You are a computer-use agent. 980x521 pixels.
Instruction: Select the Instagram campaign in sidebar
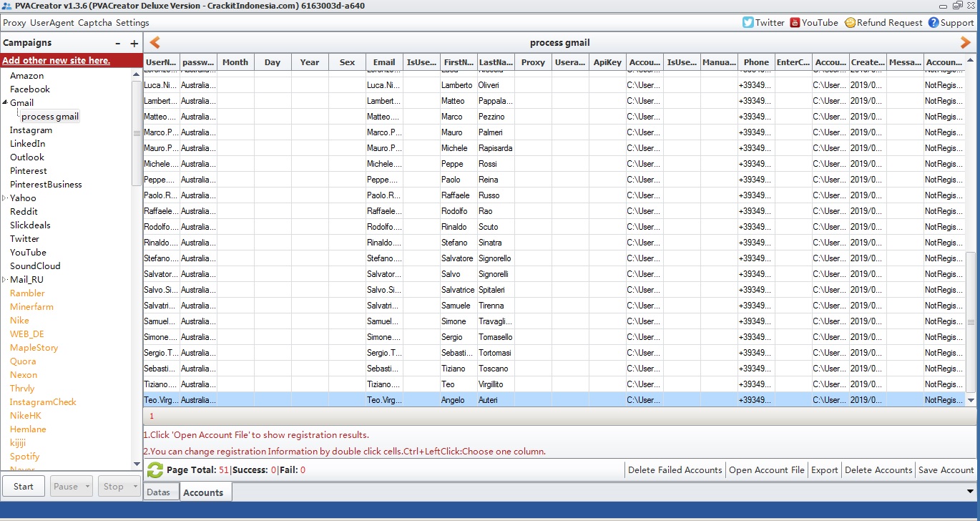pos(31,130)
